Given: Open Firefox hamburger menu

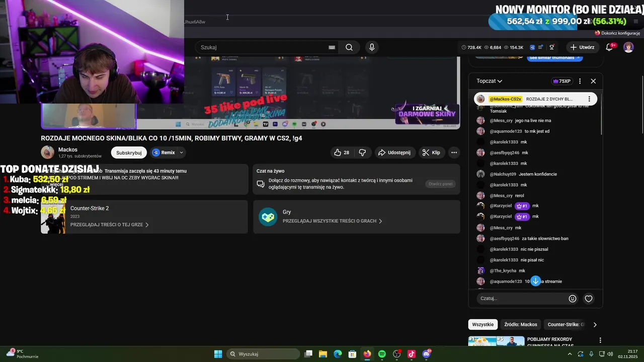Looking at the screenshot, I should pos(635,21).
